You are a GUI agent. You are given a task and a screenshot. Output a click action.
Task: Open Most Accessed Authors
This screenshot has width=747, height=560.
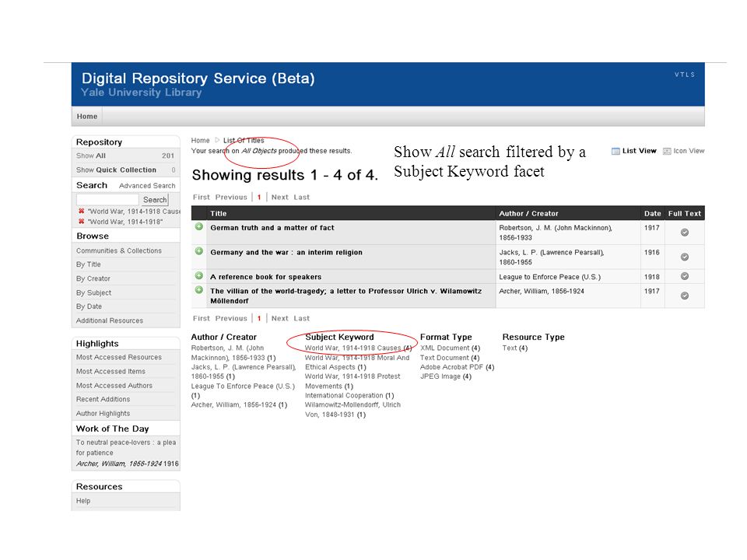click(x=114, y=386)
